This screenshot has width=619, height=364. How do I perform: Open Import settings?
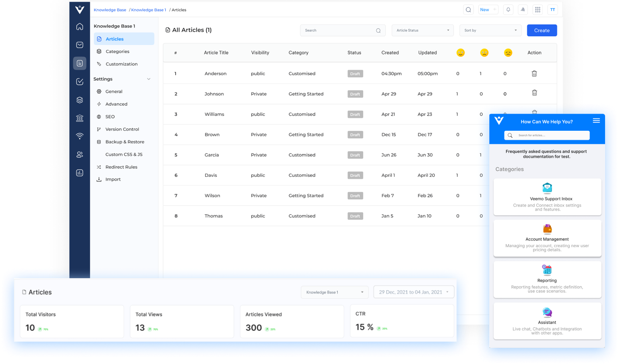pyautogui.click(x=113, y=179)
